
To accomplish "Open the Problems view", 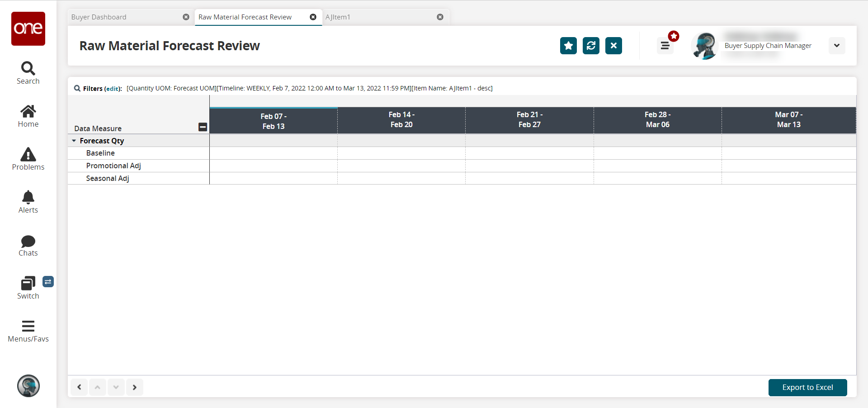I will coord(28,159).
